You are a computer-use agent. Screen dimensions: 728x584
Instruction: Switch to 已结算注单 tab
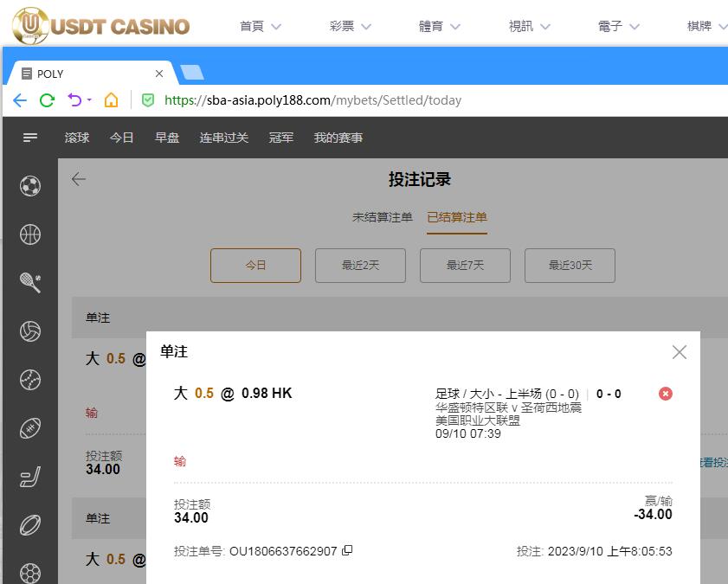[457, 217]
